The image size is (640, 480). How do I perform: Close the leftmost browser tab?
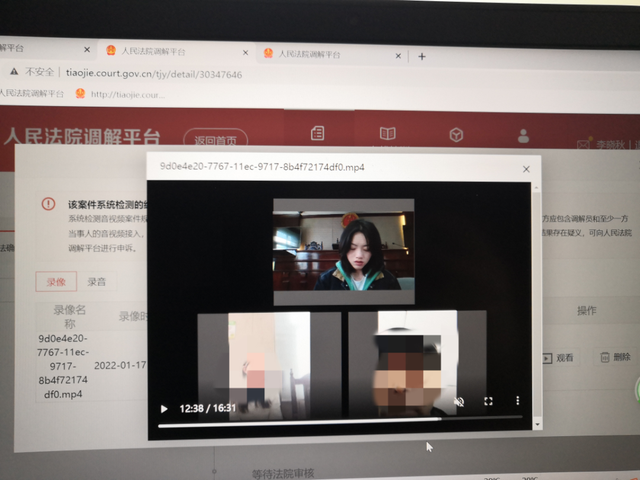pos(87,49)
